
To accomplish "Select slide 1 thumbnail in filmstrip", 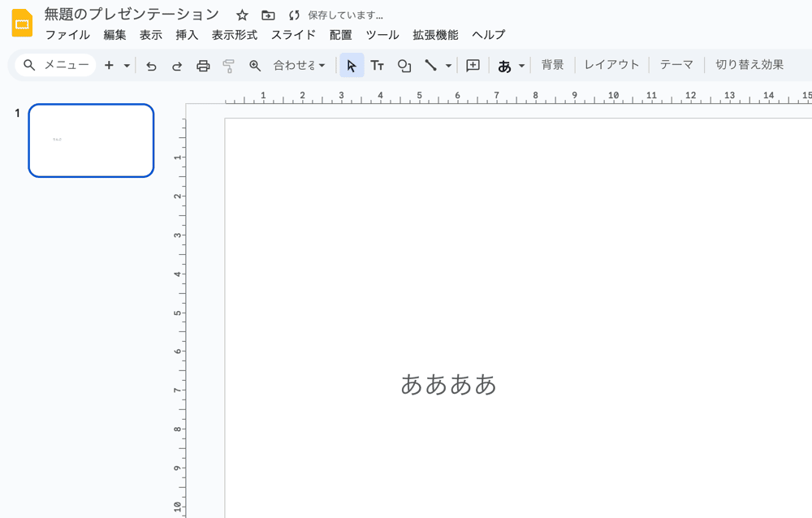I will click(x=91, y=140).
